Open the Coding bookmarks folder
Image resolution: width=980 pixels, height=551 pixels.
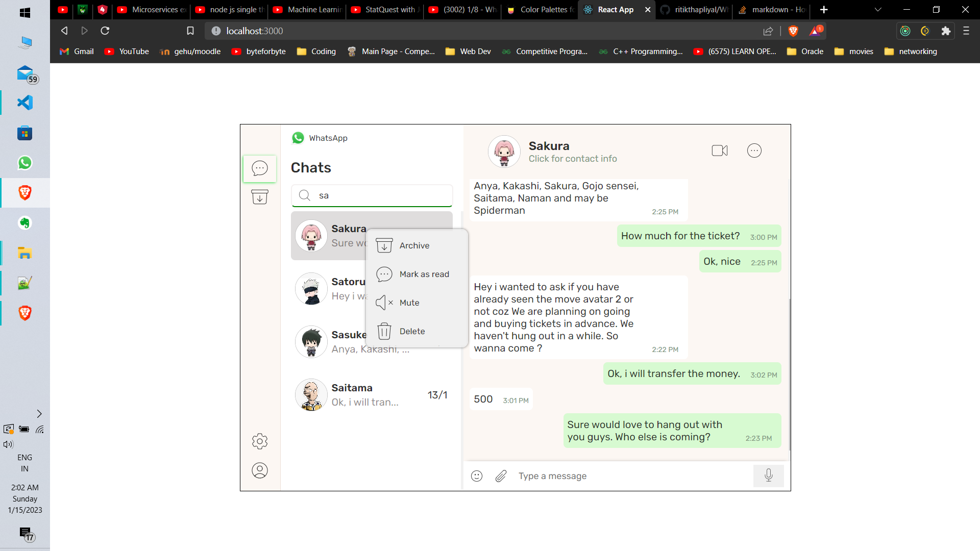click(316, 52)
